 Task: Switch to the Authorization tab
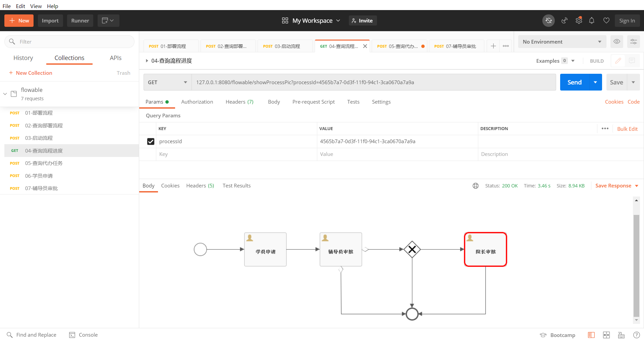(197, 102)
